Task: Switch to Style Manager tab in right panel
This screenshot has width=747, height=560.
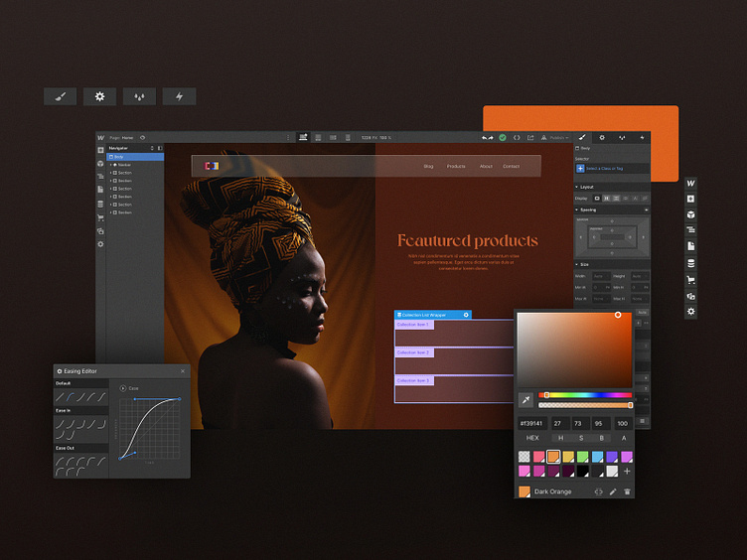Action: tap(622, 138)
